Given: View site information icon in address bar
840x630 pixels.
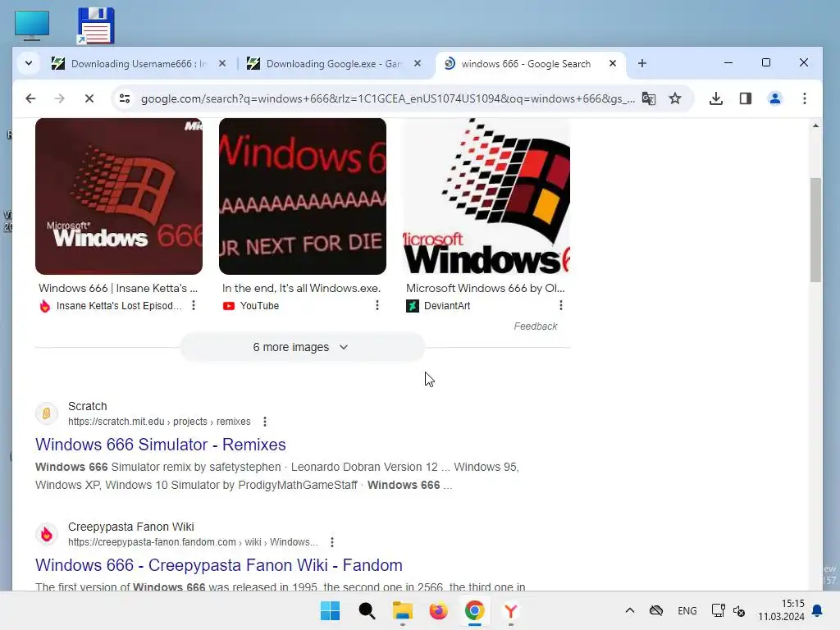Looking at the screenshot, I should 125,98.
